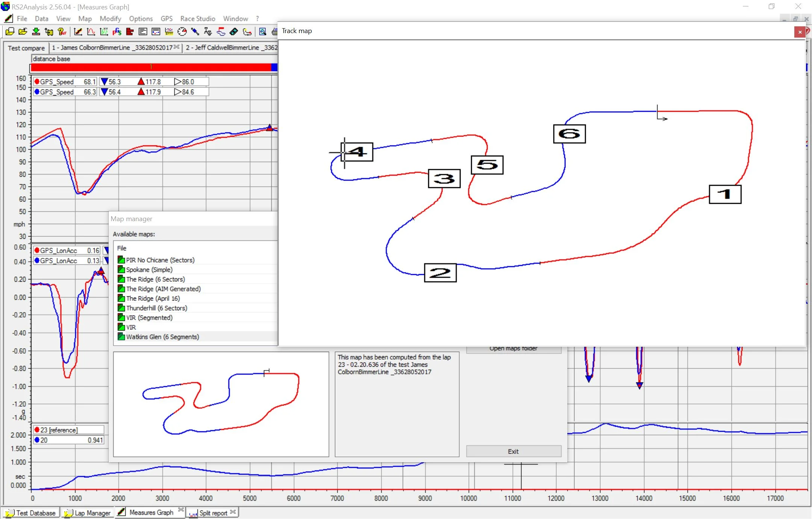
Task: Open the text report toolbar icon
Action: click(x=143, y=32)
